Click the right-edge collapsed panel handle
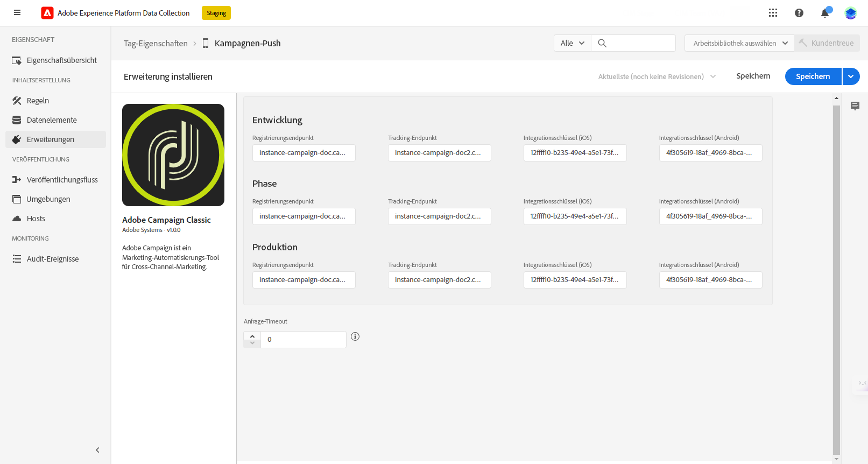The image size is (868, 464). click(x=863, y=383)
